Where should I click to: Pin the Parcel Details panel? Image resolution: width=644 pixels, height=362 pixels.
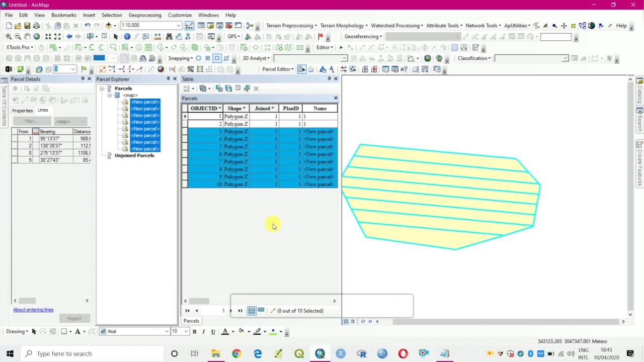pyautogui.click(x=83, y=79)
